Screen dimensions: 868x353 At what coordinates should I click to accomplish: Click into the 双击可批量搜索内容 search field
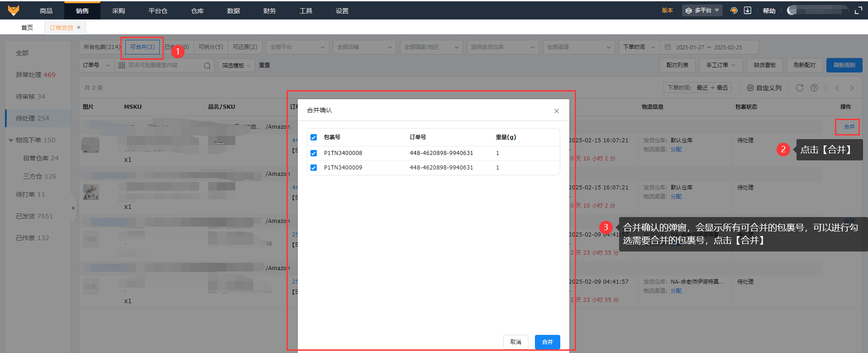pos(165,65)
